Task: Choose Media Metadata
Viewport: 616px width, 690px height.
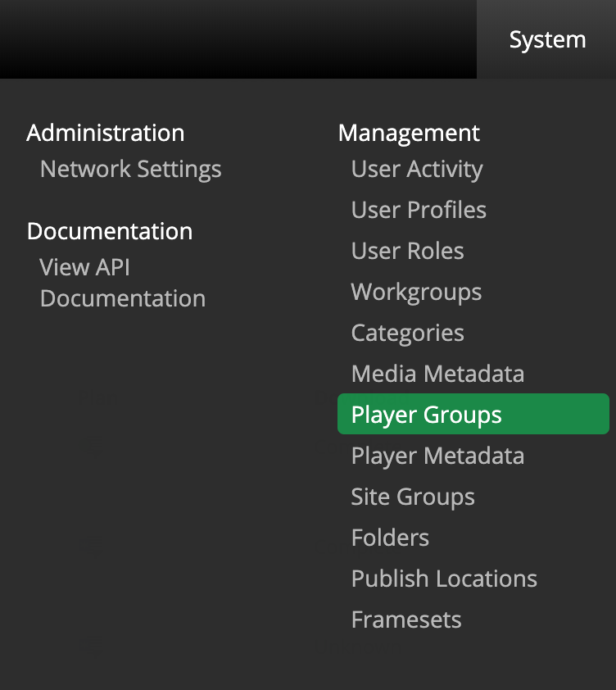Action: (x=437, y=374)
